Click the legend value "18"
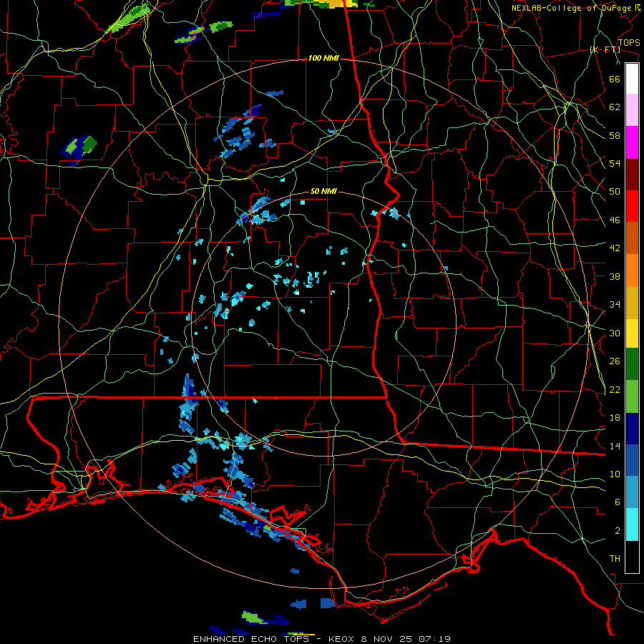The width and height of the screenshot is (644, 644). coord(615,418)
